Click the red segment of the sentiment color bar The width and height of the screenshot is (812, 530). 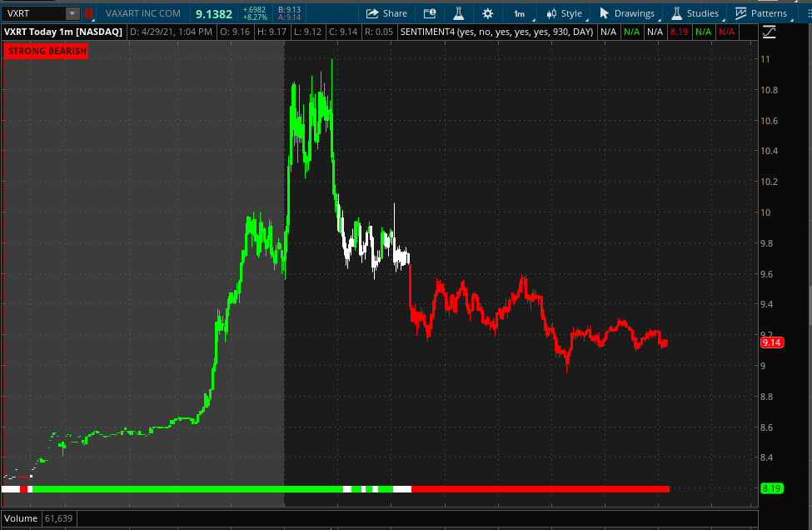point(541,488)
